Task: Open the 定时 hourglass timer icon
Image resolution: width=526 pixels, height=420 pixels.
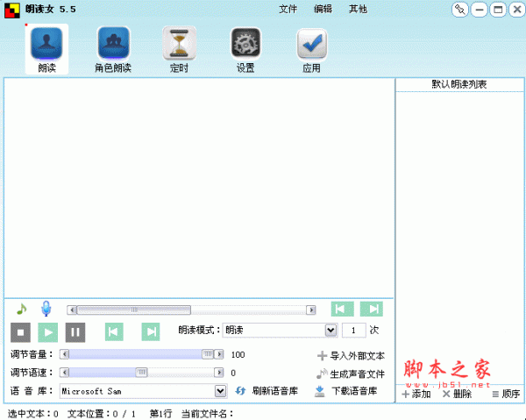Action: click(x=179, y=44)
